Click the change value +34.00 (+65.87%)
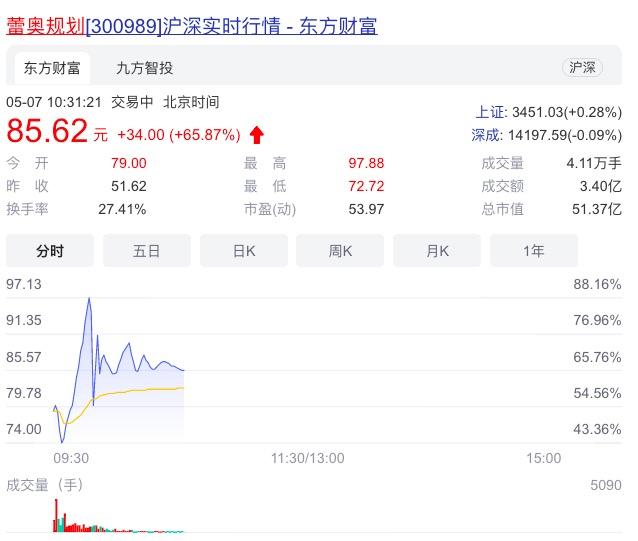Viewport: 638px width, 541px height. pos(179,135)
